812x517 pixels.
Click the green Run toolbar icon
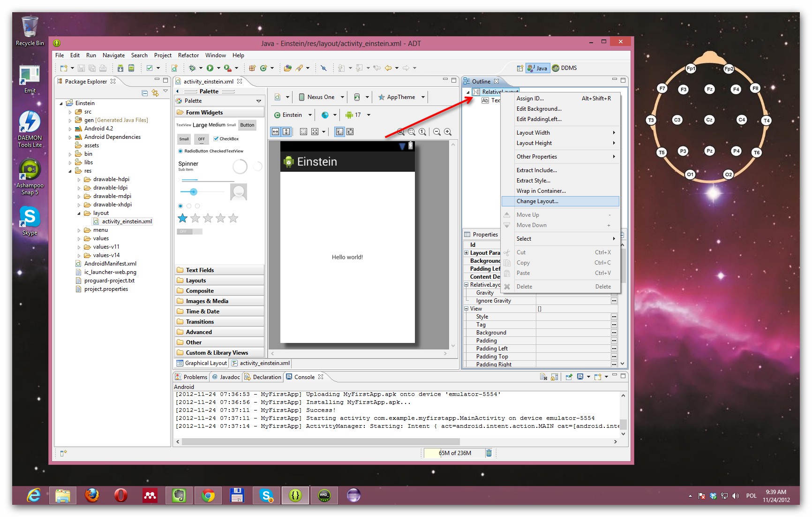point(210,68)
